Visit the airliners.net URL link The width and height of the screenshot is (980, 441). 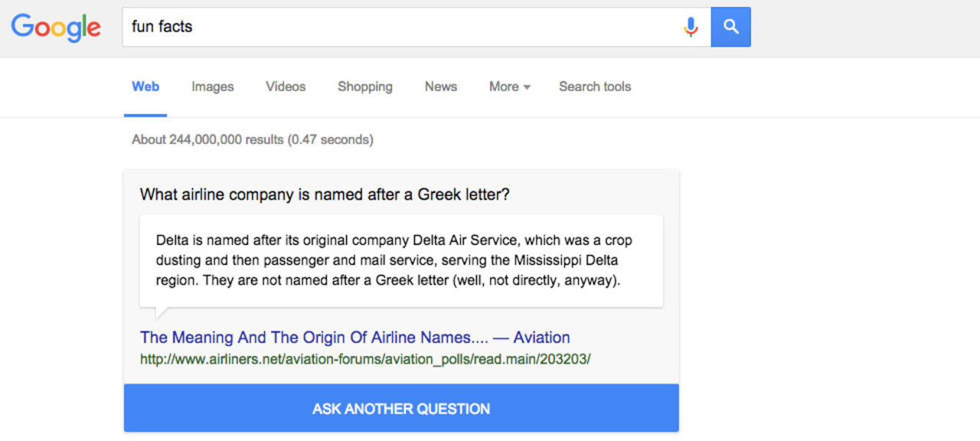coord(364,358)
